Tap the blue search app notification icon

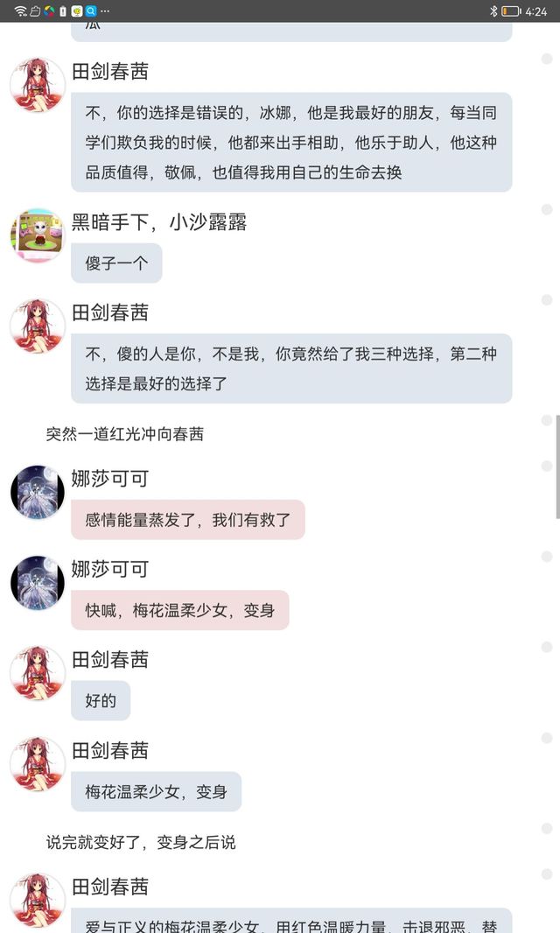(90, 11)
